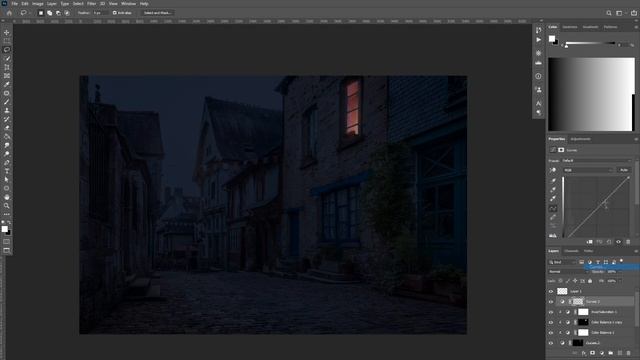Click the foreground color swatch in toolbar
This screenshot has height=360, width=640.
[x=4, y=229]
